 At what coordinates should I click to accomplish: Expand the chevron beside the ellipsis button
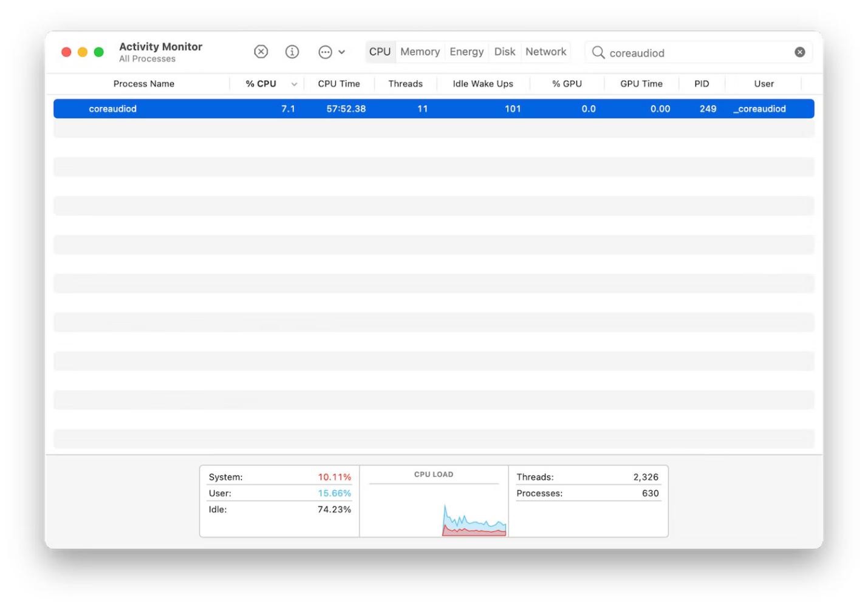pos(342,52)
